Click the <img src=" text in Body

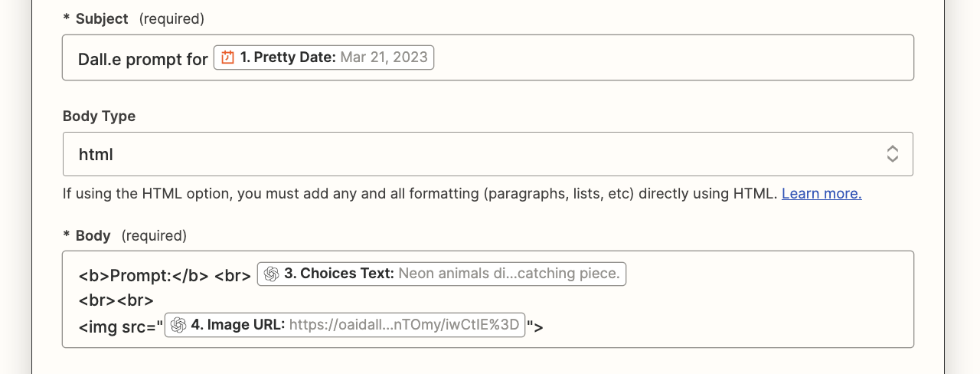click(x=121, y=326)
